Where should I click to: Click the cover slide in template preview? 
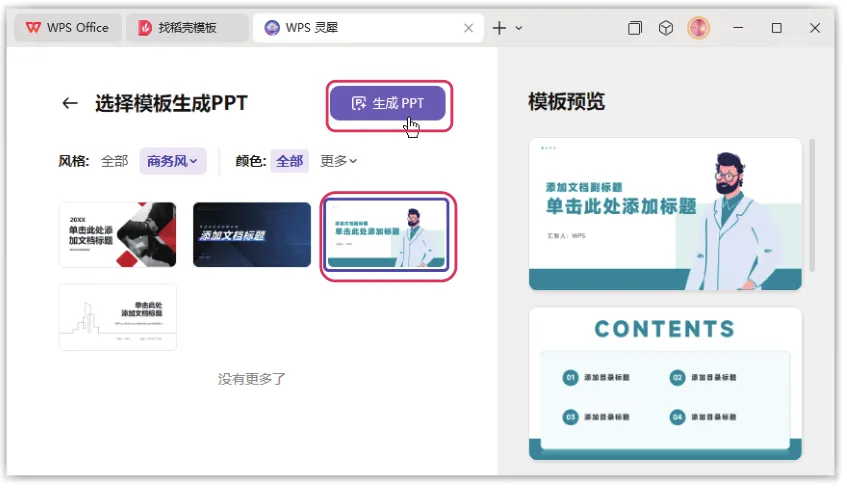pos(665,214)
